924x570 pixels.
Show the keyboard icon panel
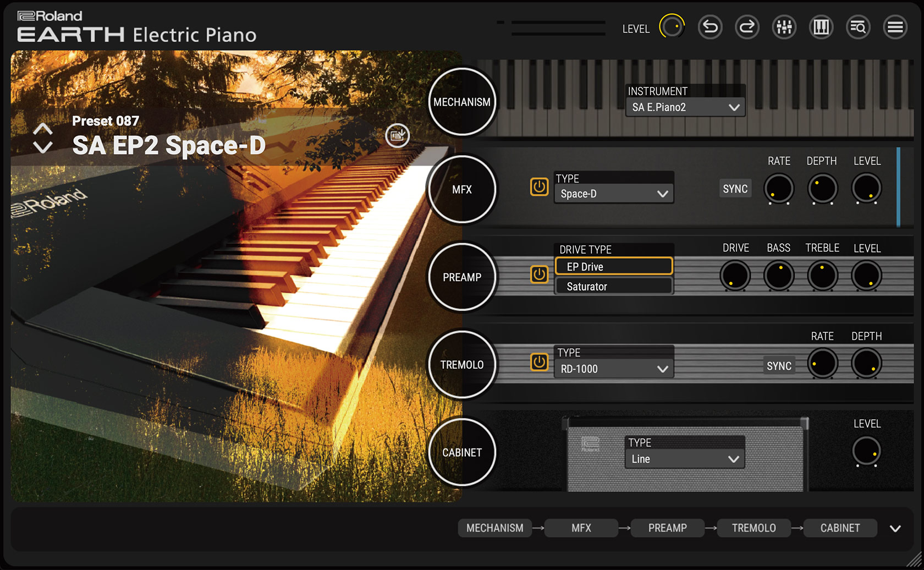[821, 27]
